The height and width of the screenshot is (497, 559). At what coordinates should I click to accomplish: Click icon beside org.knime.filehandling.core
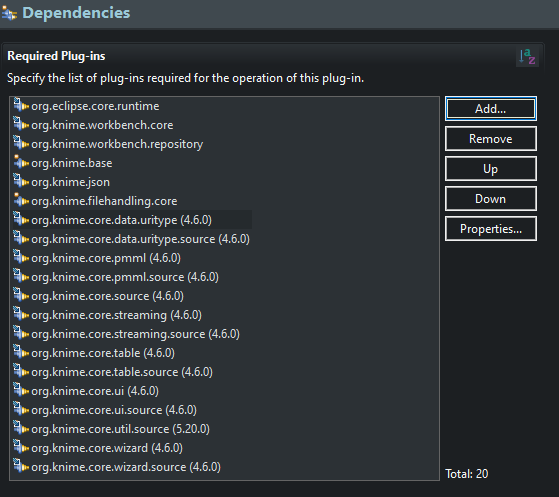[x=21, y=200]
